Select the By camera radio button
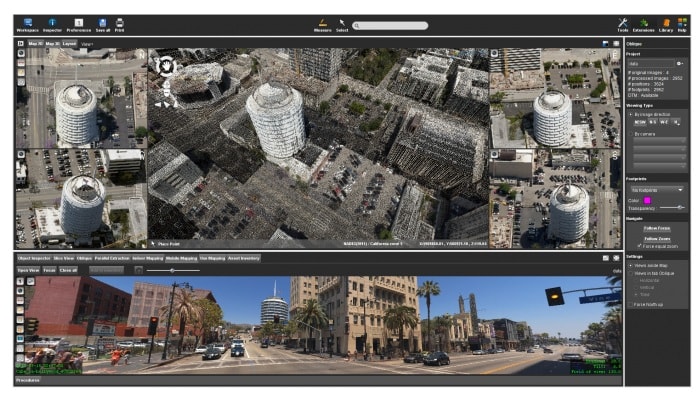700x401 pixels. coord(631,134)
